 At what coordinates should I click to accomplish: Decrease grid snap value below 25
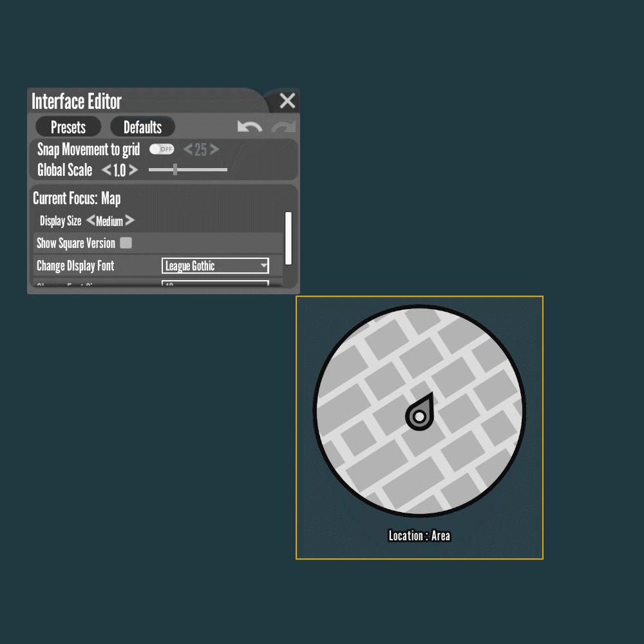[188, 149]
